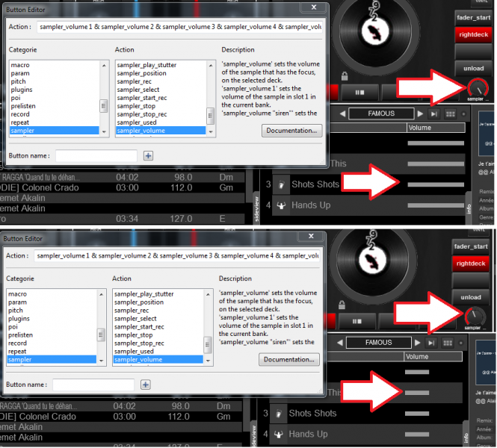Click the plus icon in top Button Editor
Image resolution: width=497 pixels, height=448 pixels.
(x=148, y=155)
